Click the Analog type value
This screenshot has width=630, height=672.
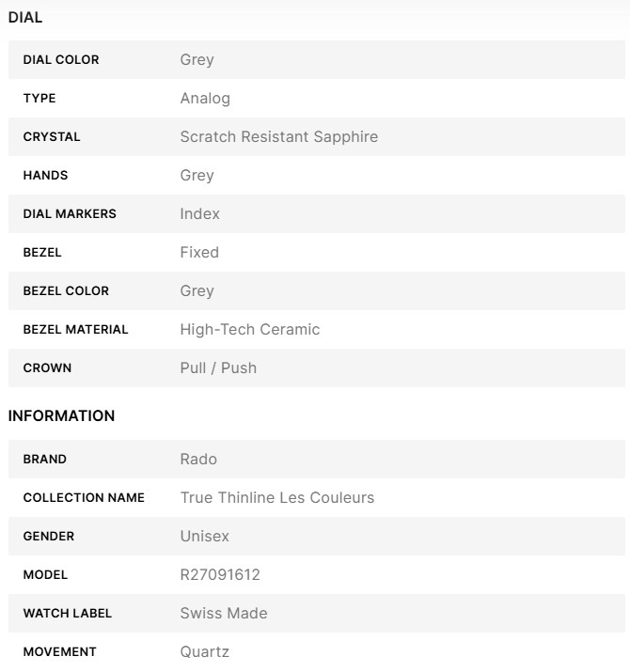click(x=205, y=98)
